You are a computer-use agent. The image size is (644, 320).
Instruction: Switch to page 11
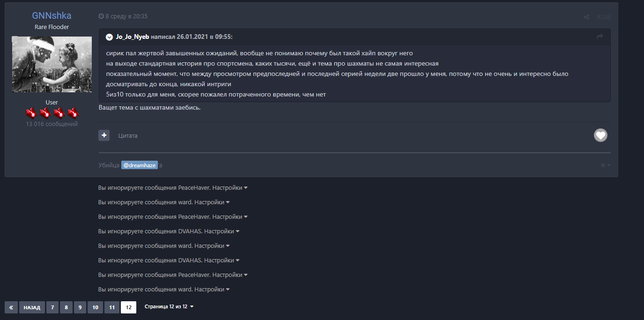[x=111, y=307]
